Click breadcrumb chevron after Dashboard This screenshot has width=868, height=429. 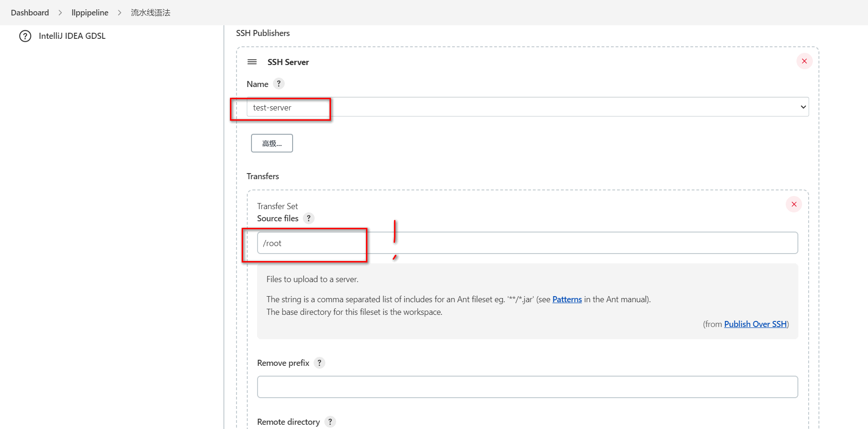pos(60,13)
